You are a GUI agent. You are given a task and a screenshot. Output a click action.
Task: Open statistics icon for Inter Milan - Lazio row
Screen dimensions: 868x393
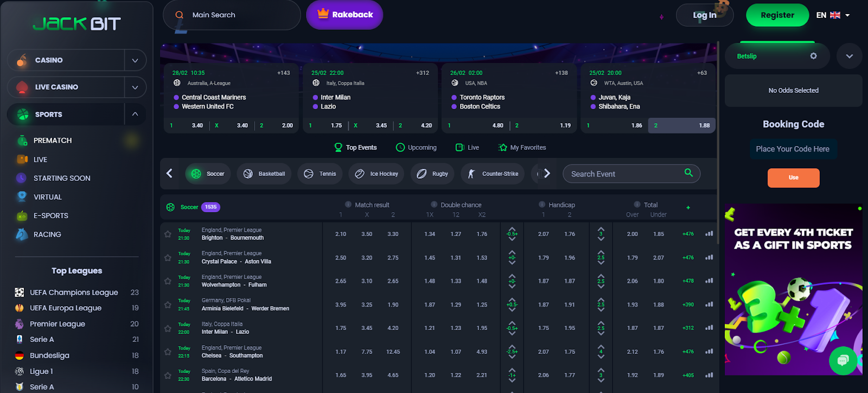click(x=709, y=328)
